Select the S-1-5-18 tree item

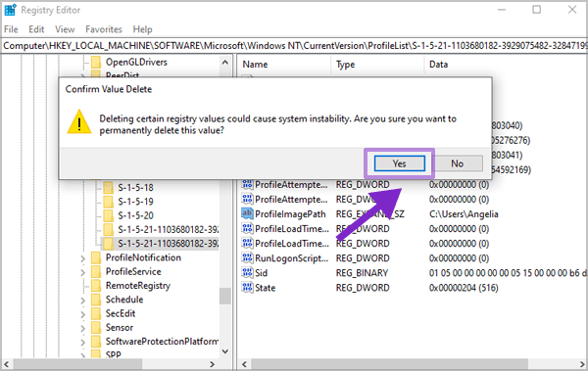click(136, 187)
